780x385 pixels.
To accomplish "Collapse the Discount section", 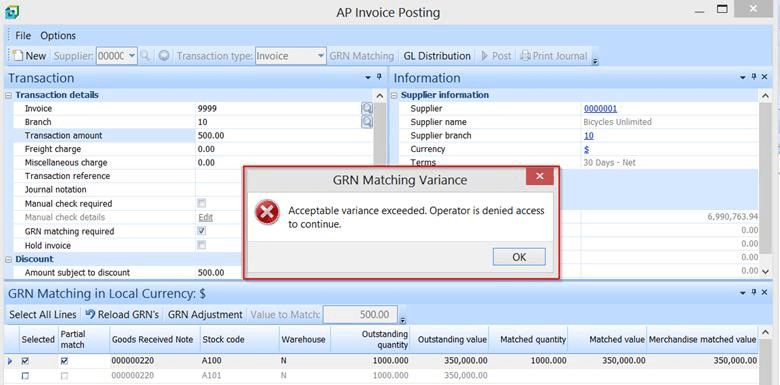I will pyautogui.click(x=8, y=259).
